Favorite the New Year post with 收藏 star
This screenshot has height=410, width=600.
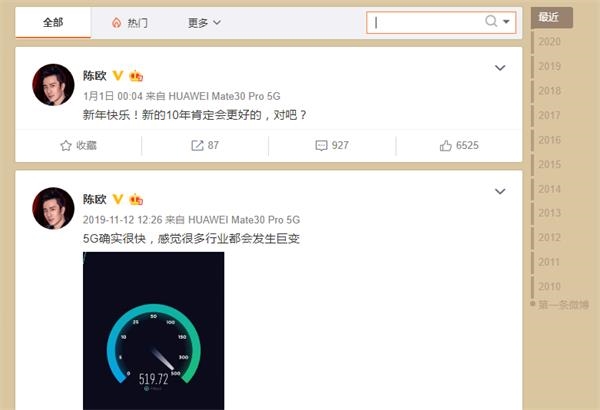click(x=78, y=145)
